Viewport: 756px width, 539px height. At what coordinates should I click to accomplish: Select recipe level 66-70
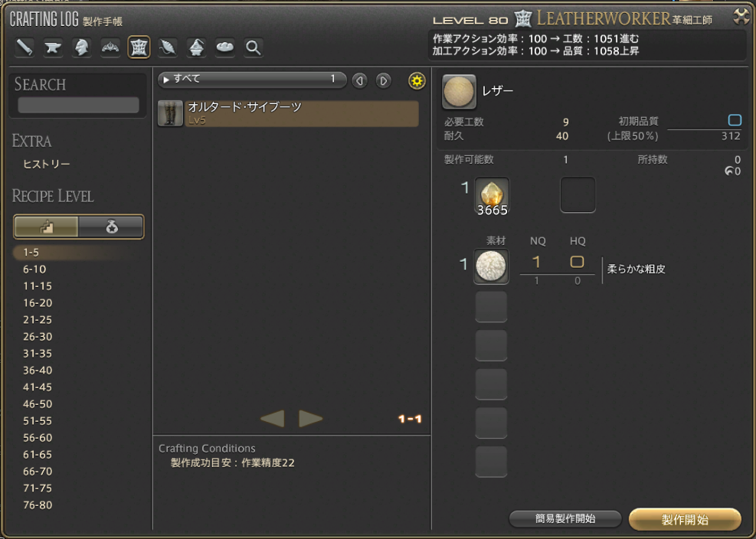[x=37, y=472]
